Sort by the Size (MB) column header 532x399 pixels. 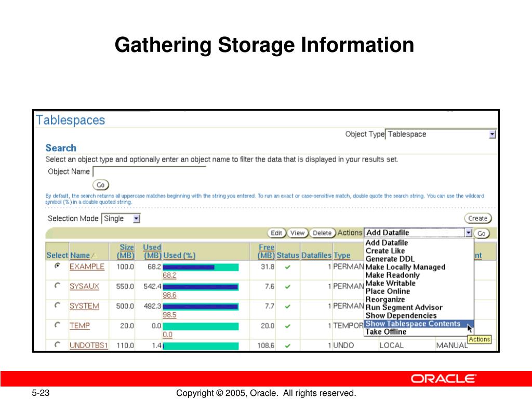(x=126, y=251)
